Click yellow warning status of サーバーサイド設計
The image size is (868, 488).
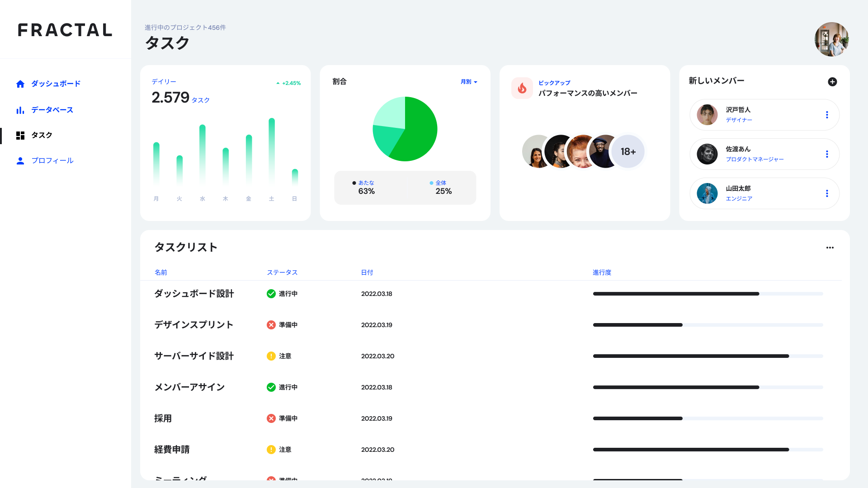pos(271,356)
